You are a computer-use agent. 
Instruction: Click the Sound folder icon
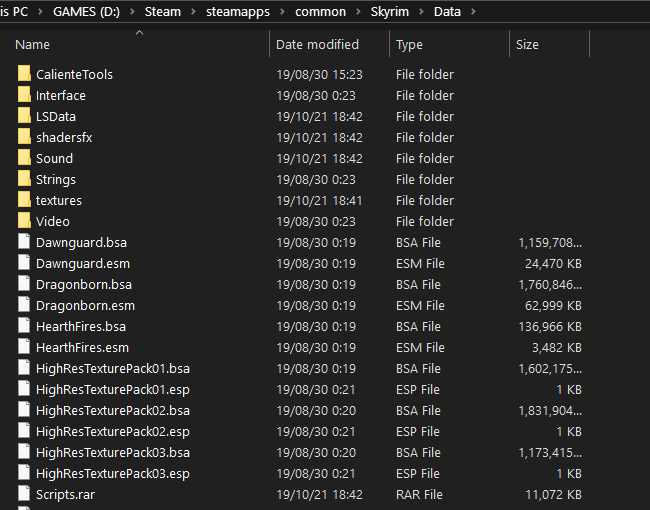pos(24,158)
